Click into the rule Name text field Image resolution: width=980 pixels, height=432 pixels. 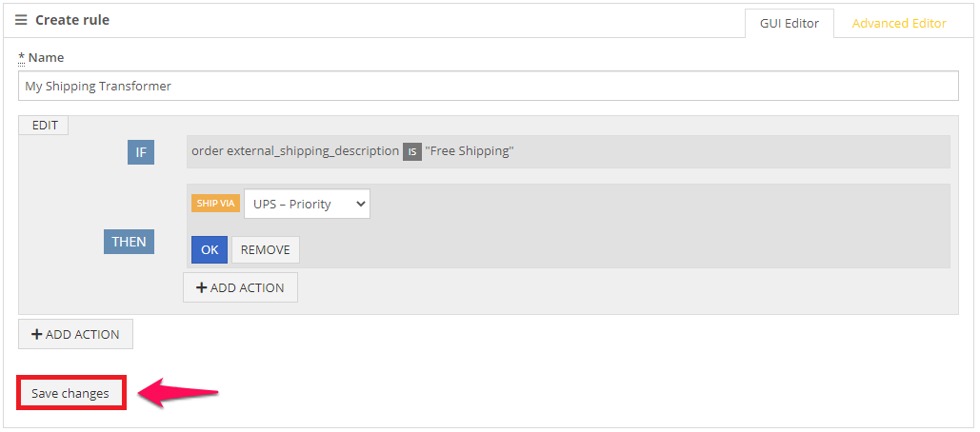(489, 87)
